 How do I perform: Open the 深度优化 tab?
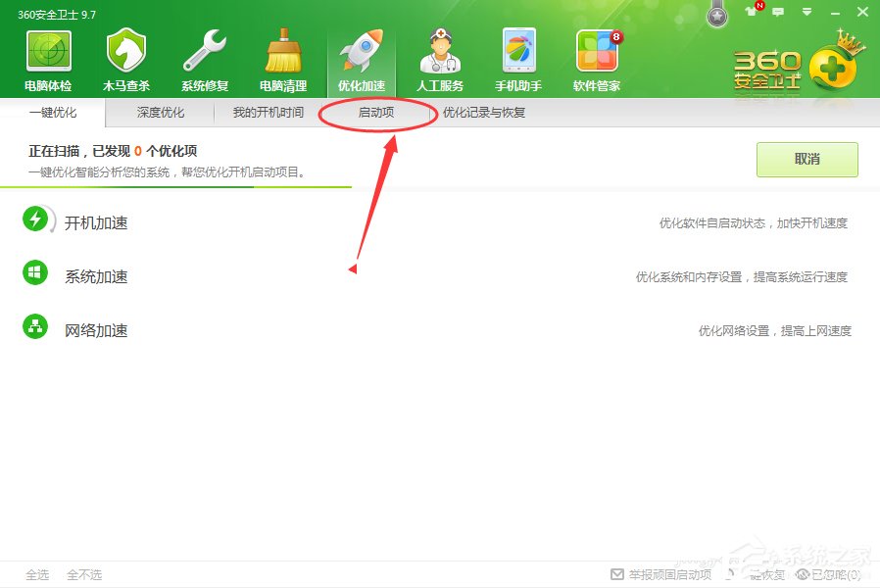click(x=160, y=113)
